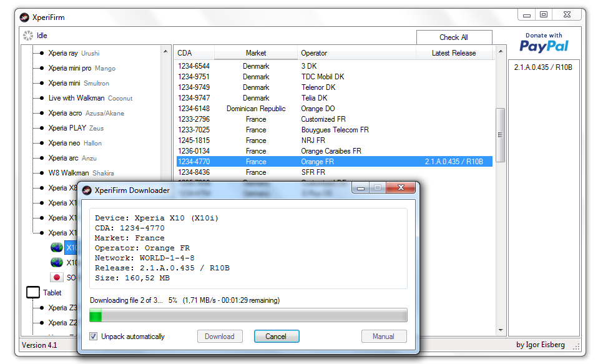Select the highlighted X10 globe icon entry

click(57, 248)
